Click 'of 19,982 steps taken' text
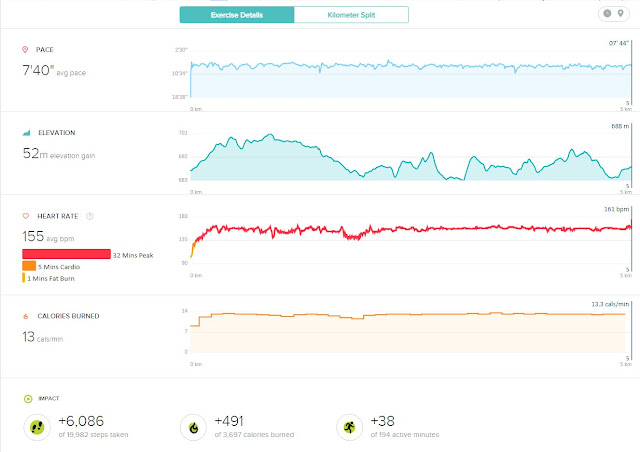640x452 pixels. click(x=93, y=434)
